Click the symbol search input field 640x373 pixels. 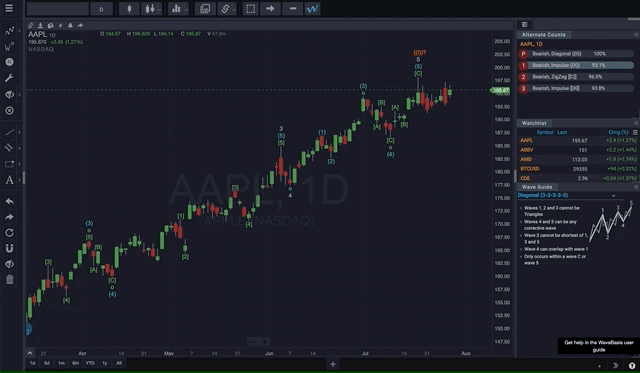coord(58,9)
